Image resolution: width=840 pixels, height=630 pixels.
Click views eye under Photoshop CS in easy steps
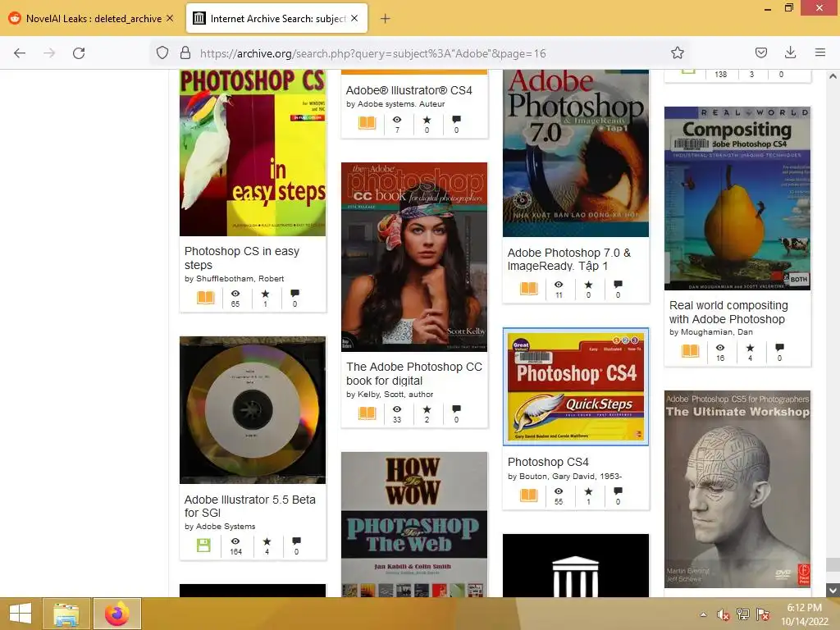[x=235, y=294]
